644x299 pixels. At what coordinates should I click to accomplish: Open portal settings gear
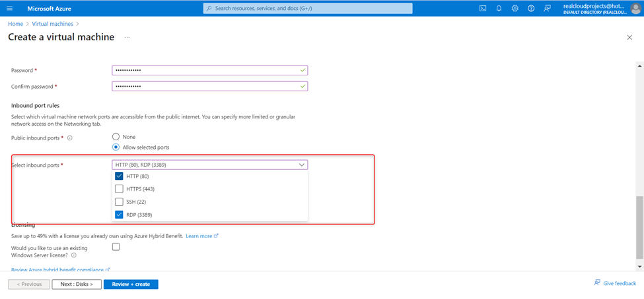point(515,8)
